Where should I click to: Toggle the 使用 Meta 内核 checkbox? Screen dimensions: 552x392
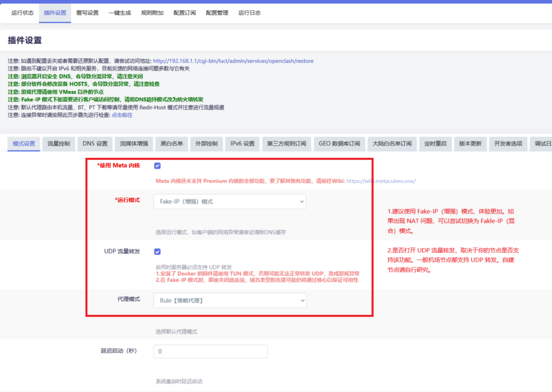(x=157, y=166)
